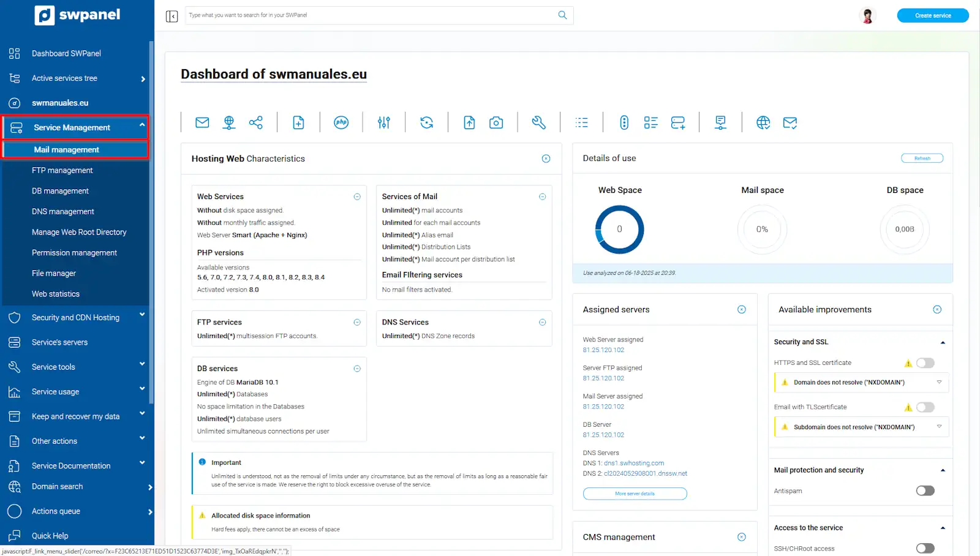Open the Web Server assigned IP link
The image size is (980, 556).
pyautogui.click(x=603, y=350)
